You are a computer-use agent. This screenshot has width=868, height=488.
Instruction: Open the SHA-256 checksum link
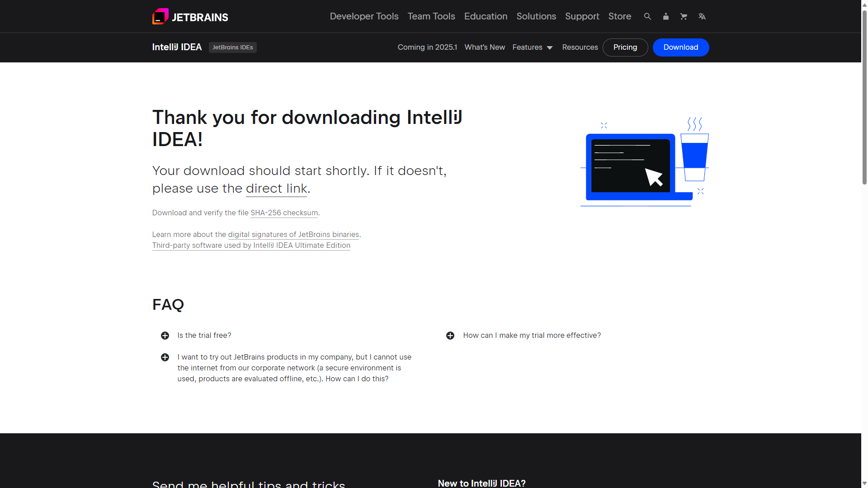pos(284,213)
